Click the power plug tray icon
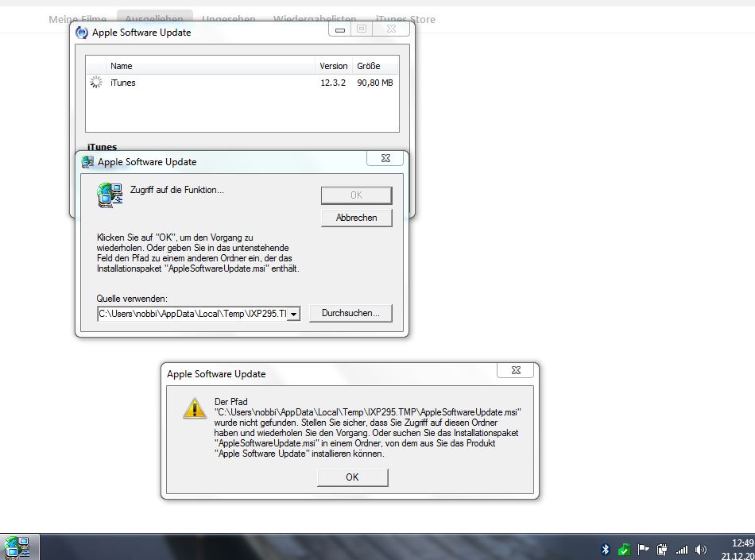 point(662,549)
